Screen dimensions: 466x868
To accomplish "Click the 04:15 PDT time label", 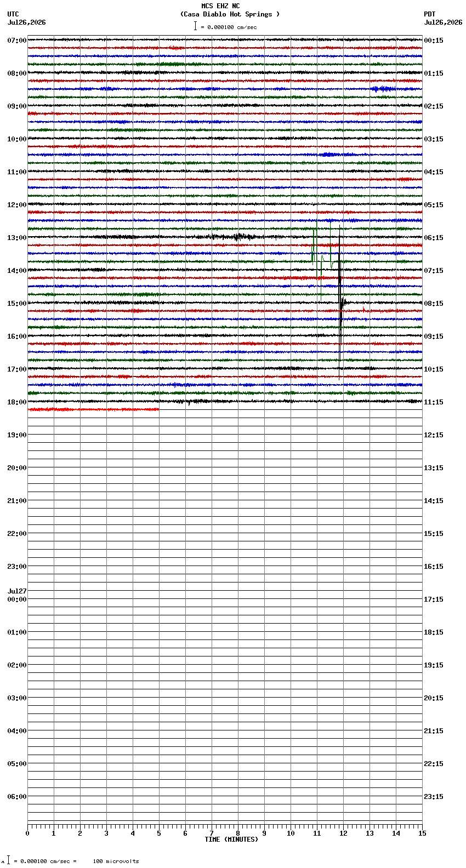I will [434, 172].
